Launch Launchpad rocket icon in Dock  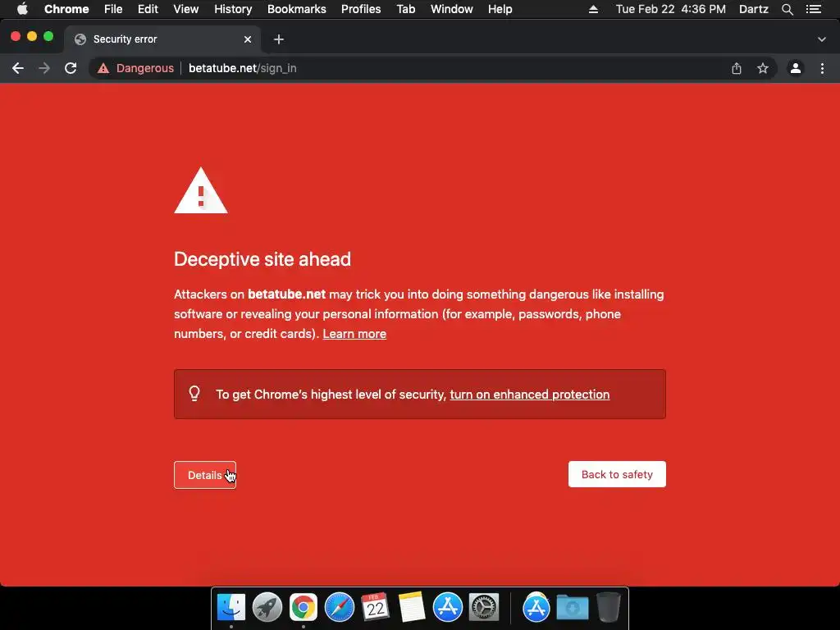click(267, 608)
